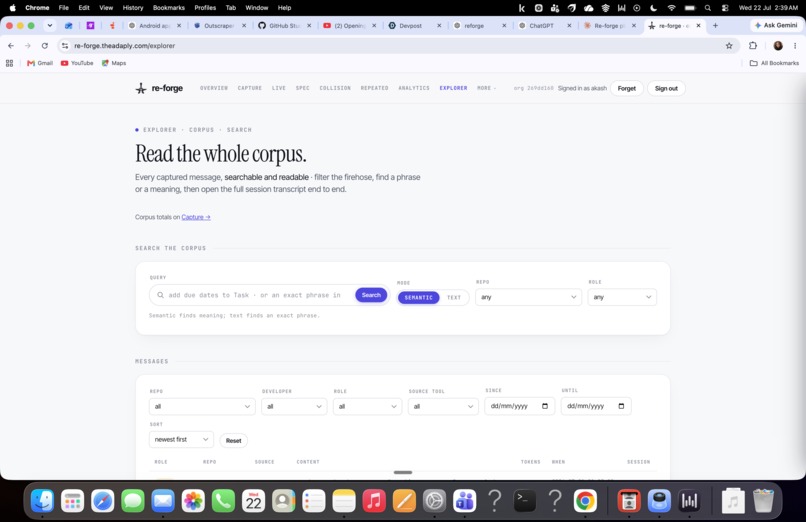Open Photos from the dock
Image resolution: width=806 pixels, height=522 pixels.
(x=193, y=501)
